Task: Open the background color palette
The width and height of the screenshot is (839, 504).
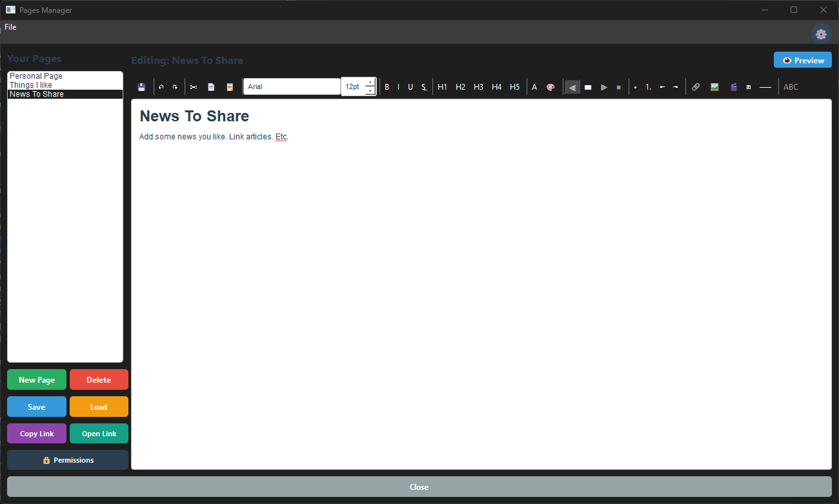Action: pyautogui.click(x=551, y=87)
